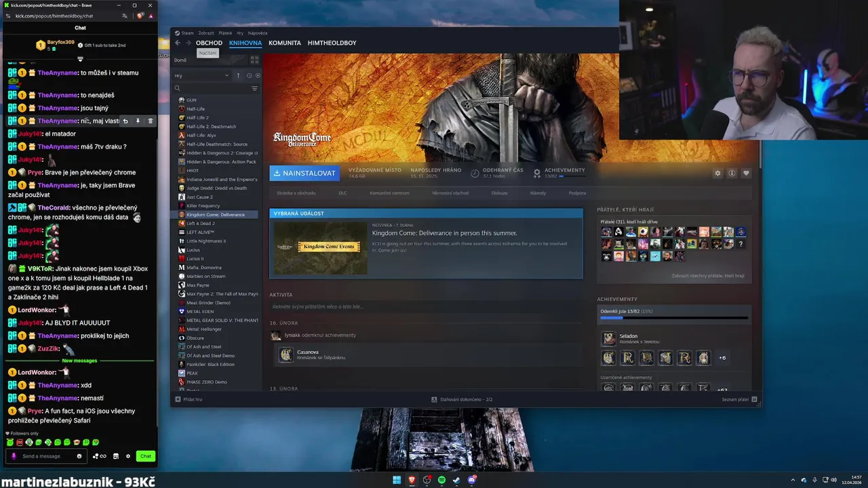
Task: Select Half-Life: Alyx in library list
Action: pos(201,136)
